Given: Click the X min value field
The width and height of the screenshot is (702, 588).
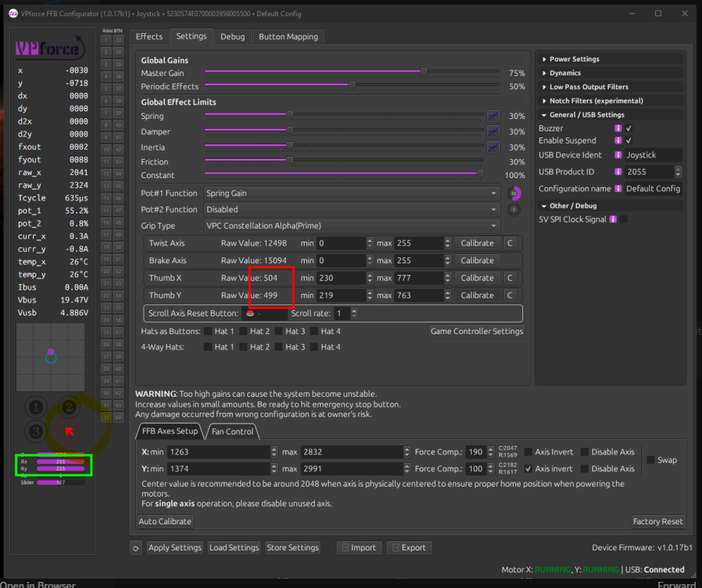Looking at the screenshot, I should coord(223,452).
